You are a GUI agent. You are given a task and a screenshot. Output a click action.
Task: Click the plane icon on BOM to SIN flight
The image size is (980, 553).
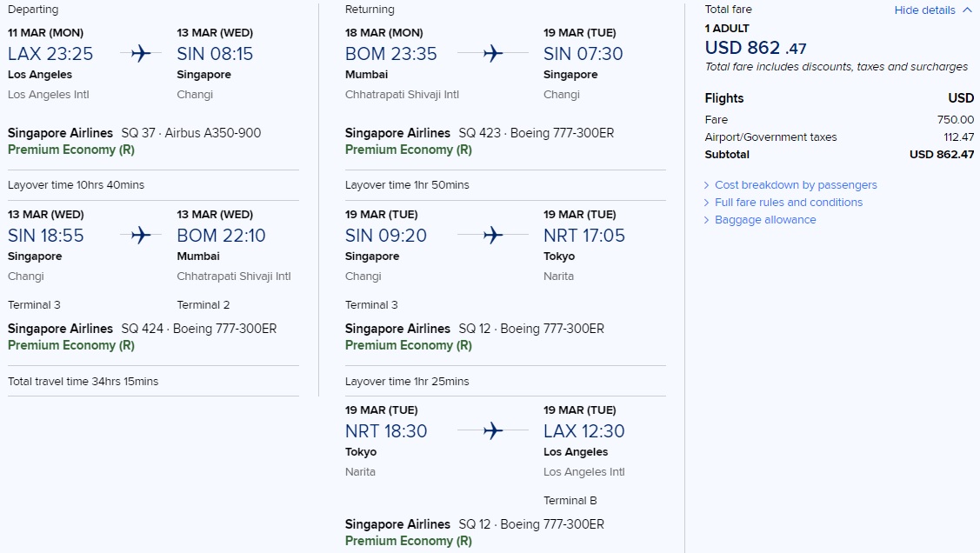[x=493, y=54]
